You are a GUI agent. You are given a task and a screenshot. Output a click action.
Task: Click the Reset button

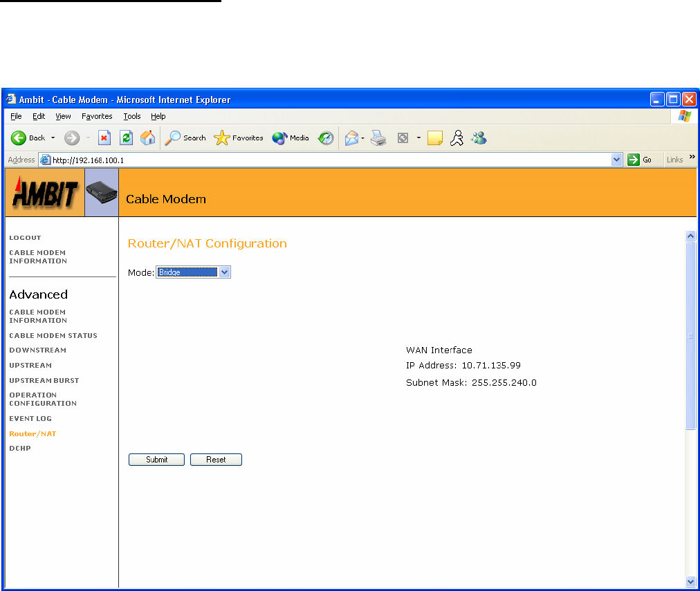[x=216, y=460]
